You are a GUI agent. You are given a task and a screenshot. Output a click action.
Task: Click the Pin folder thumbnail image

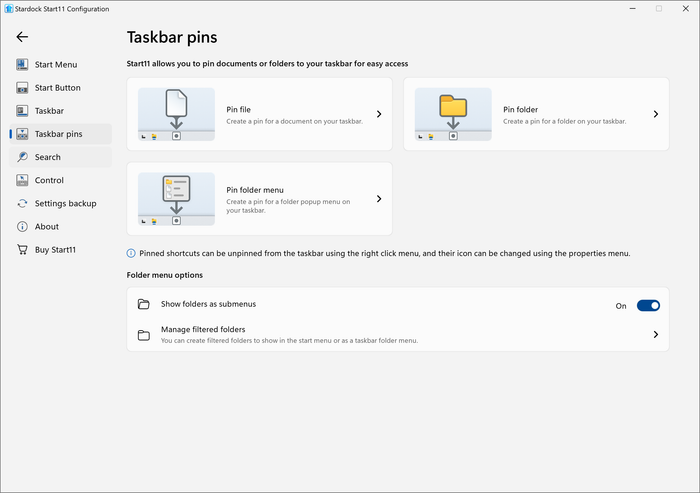coord(453,114)
